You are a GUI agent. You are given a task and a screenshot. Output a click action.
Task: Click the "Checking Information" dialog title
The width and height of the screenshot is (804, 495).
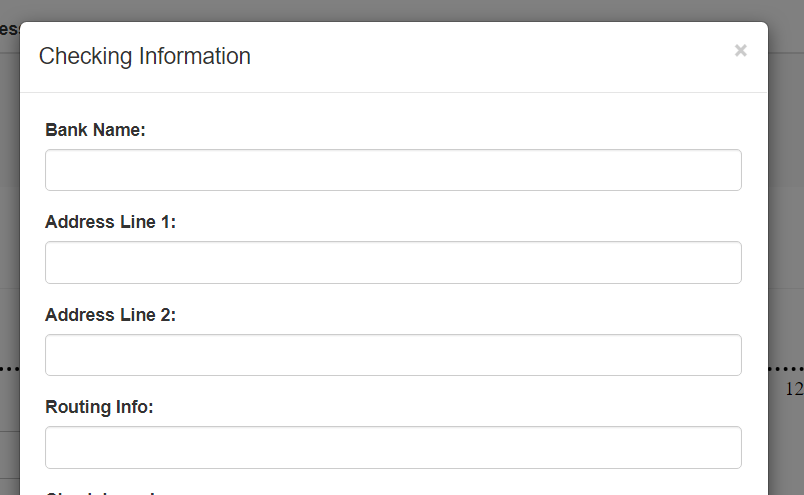point(145,56)
